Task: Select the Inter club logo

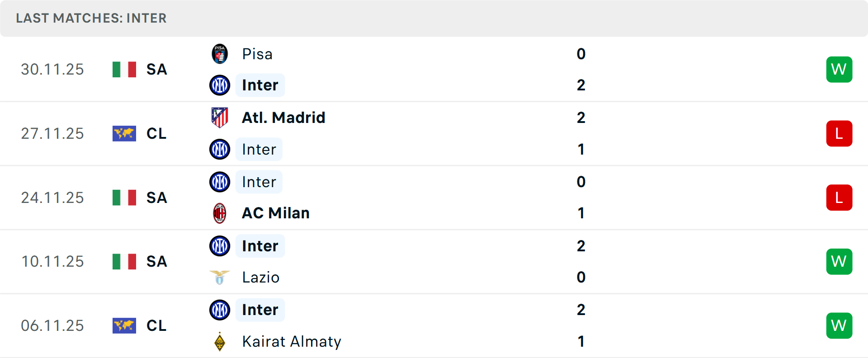Action: coord(220,85)
